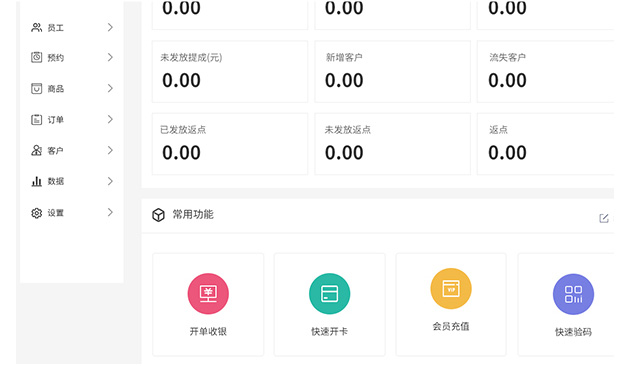Open the 已发放返点 stat card
Image resolution: width=630 pixels, height=366 pixels.
[x=230, y=144]
